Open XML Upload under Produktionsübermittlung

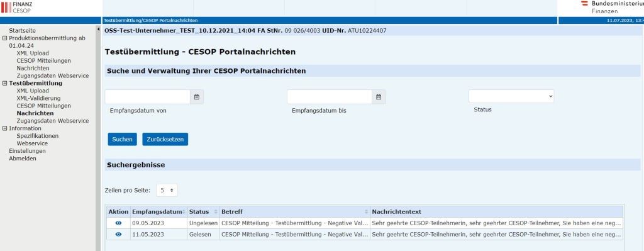[x=33, y=53]
